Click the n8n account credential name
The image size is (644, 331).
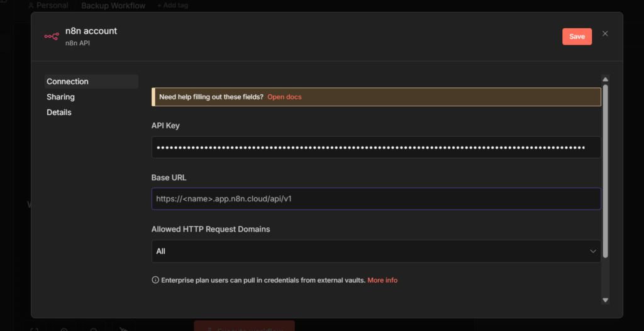point(91,31)
